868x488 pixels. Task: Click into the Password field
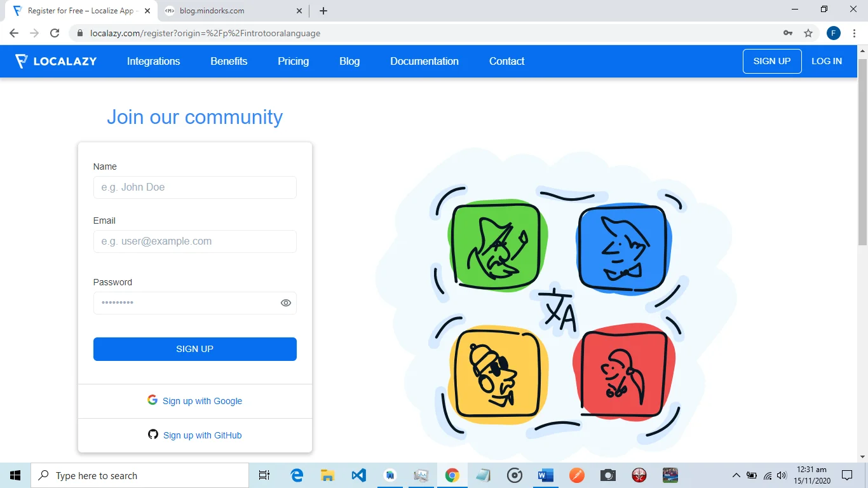pos(195,303)
